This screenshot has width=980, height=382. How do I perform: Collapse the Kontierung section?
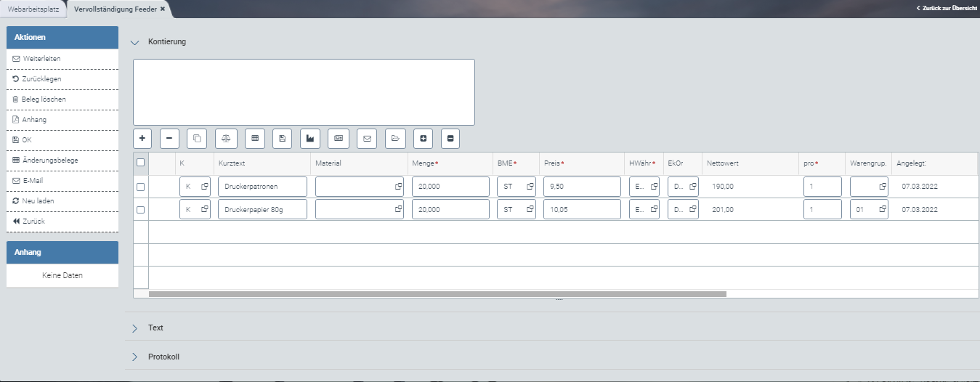tap(134, 42)
